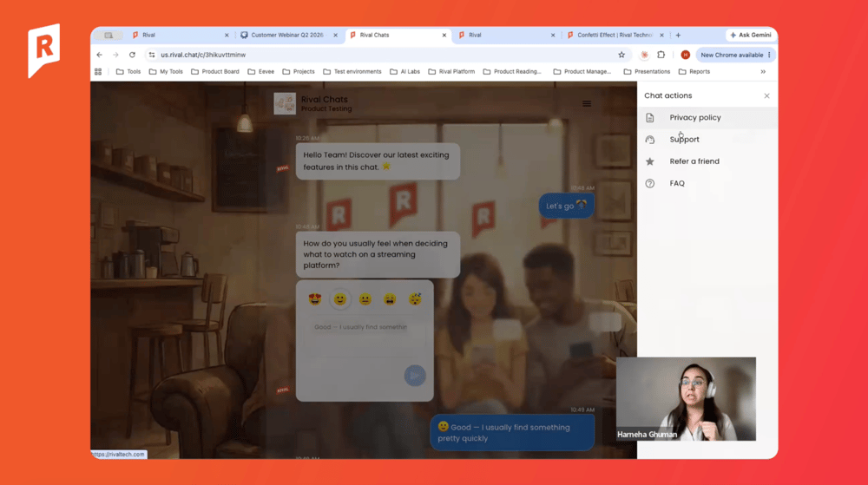Screen dimensions: 868x485
Task: Switch to Customer Webinar Q2 2026 tab
Action: (288, 35)
